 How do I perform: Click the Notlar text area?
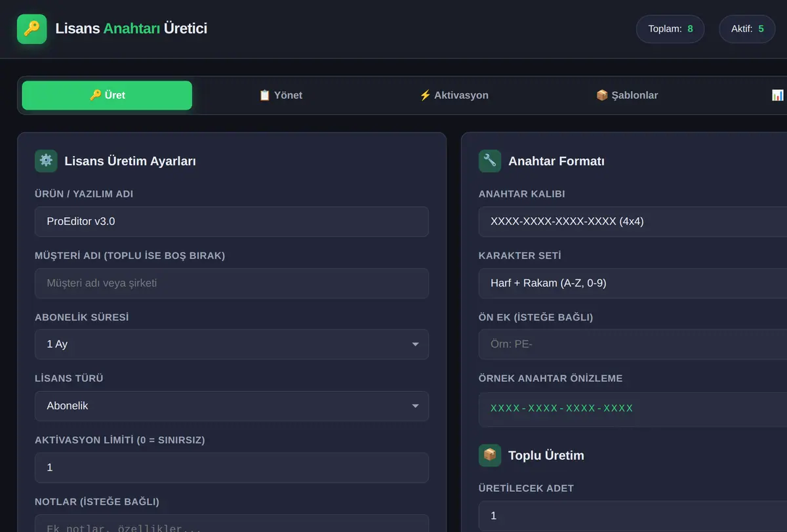pyautogui.click(x=232, y=523)
